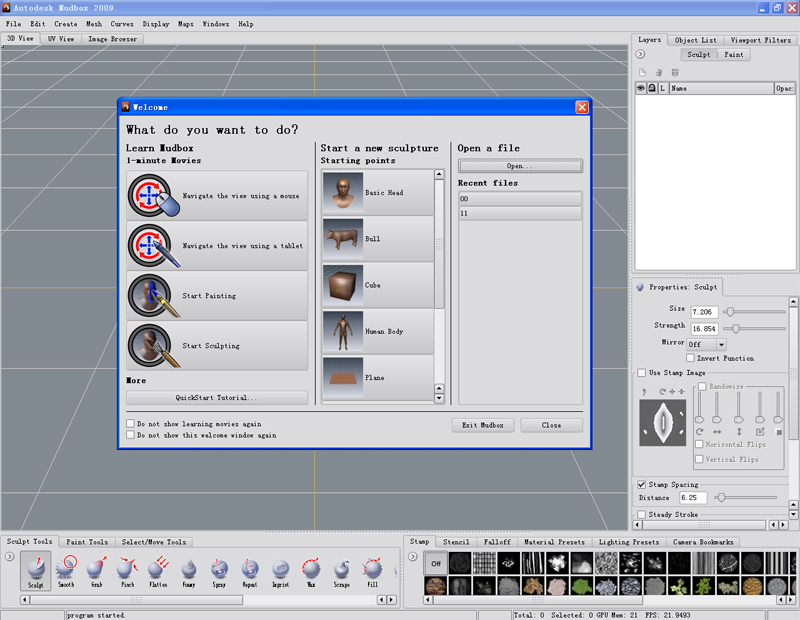Expand the Layers panel options arrow

pos(640,54)
